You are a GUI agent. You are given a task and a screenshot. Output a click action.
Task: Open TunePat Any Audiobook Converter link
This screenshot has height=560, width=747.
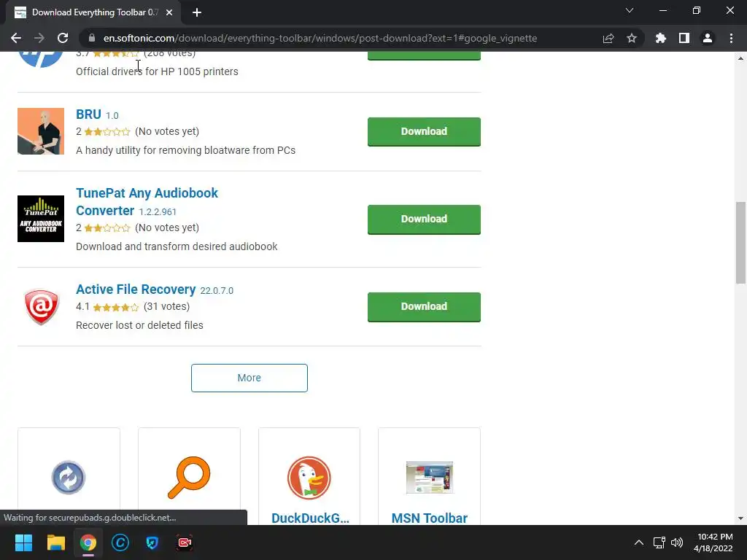click(147, 201)
